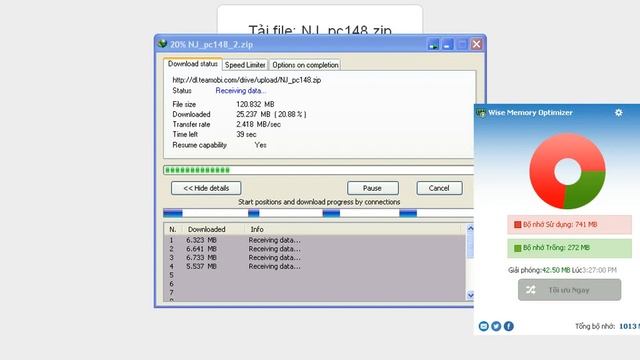This screenshot has width=640, height=360.
Task: Select connection row with 6.323 MB
Action: point(314,240)
